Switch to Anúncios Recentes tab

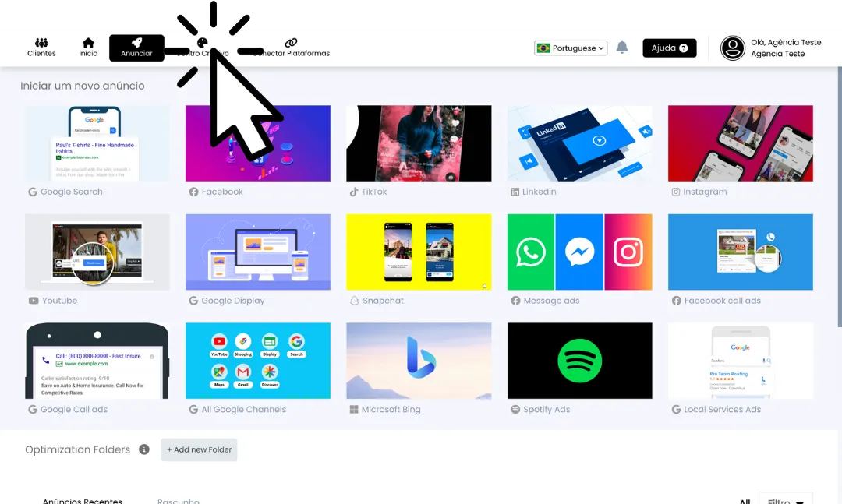[x=83, y=501]
